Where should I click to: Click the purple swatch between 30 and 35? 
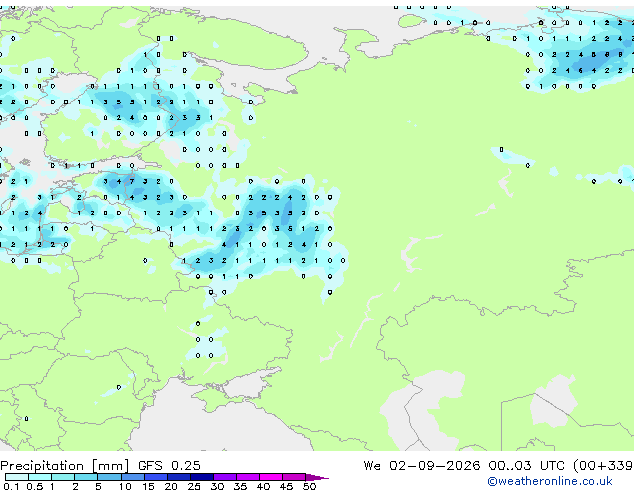pos(225,477)
